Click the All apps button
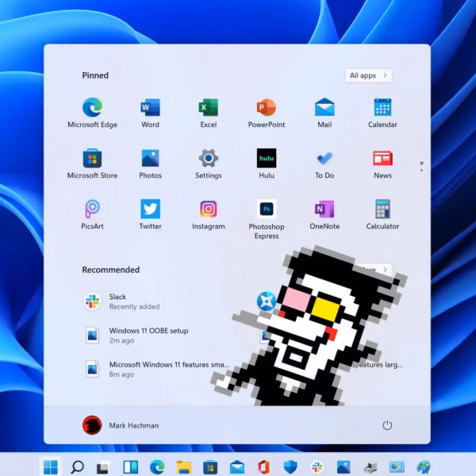 (x=369, y=75)
